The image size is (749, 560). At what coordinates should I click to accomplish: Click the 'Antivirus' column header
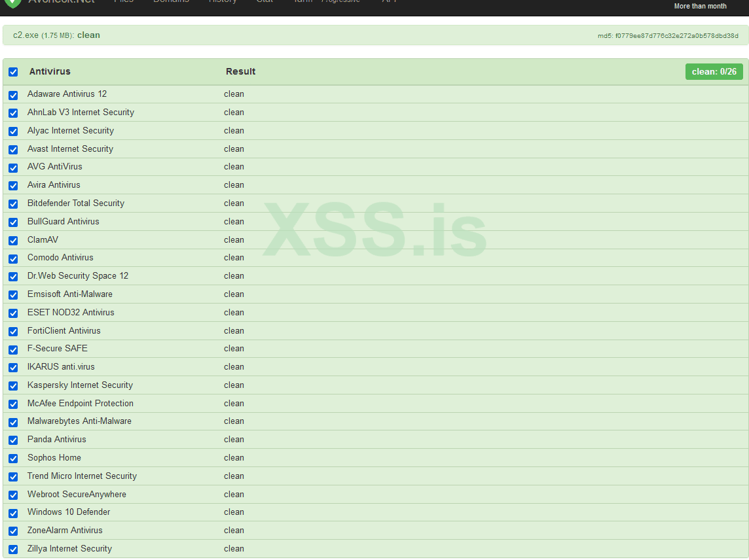(50, 71)
